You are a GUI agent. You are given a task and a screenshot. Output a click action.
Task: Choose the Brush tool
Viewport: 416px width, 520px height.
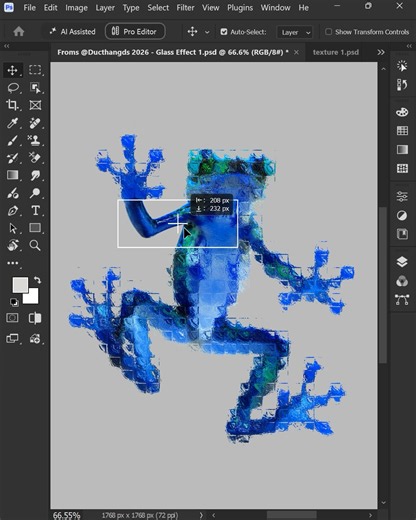click(x=13, y=140)
